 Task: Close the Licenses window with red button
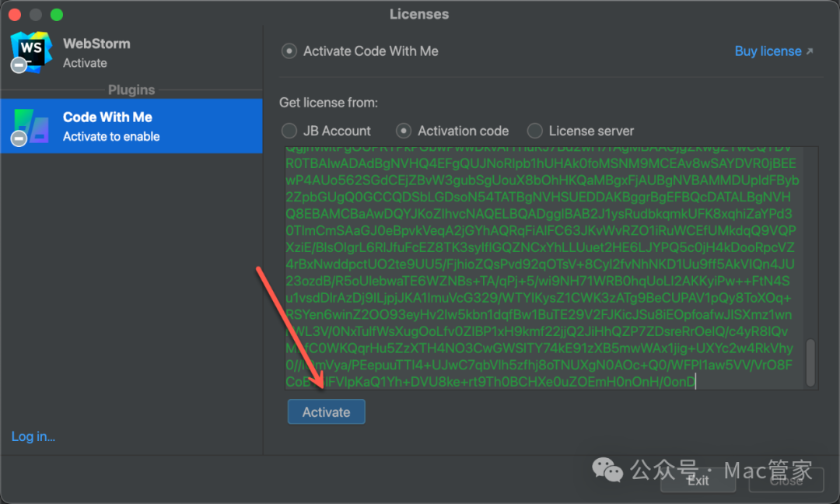pyautogui.click(x=15, y=15)
